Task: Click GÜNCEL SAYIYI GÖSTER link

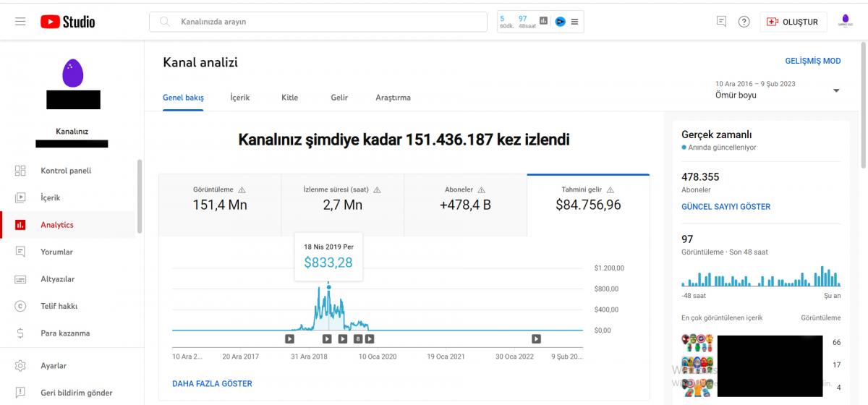Action: pos(726,207)
